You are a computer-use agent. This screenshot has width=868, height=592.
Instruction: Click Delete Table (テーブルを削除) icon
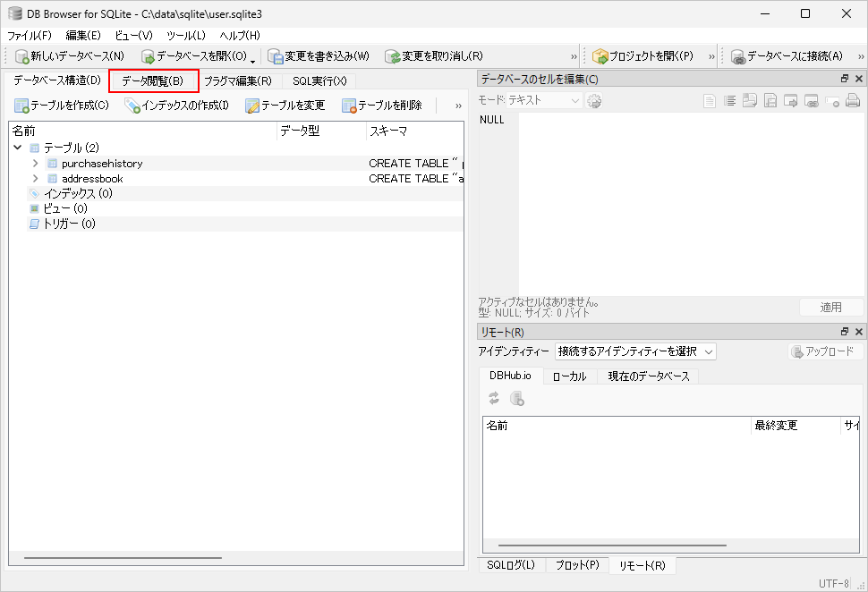pyautogui.click(x=349, y=106)
